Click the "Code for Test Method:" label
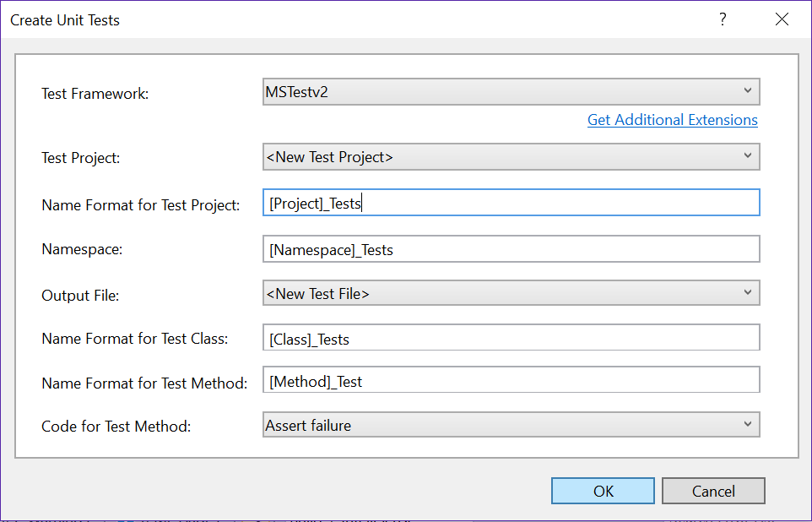This screenshot has height=522, width=812. click(x=116, y=427)
